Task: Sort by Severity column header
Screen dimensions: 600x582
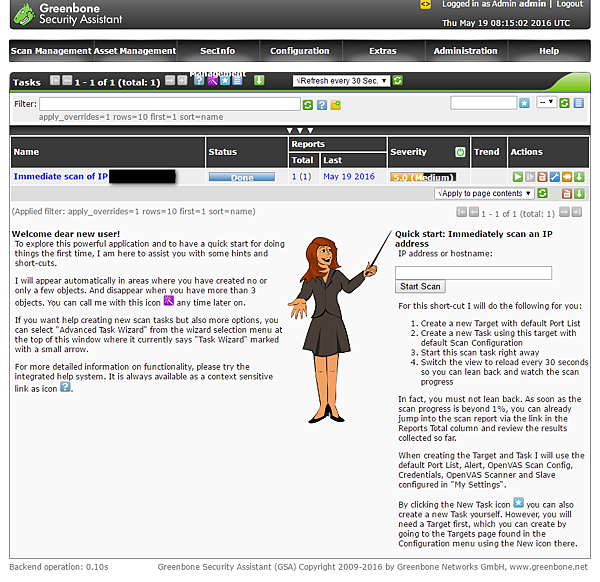Action: point(408,152)
